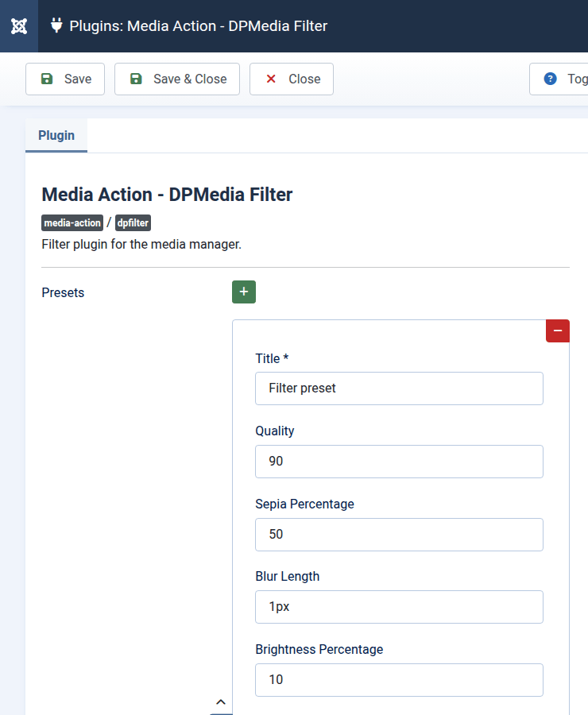
Task: Close the plugin editor with Close
Action: 292,79
